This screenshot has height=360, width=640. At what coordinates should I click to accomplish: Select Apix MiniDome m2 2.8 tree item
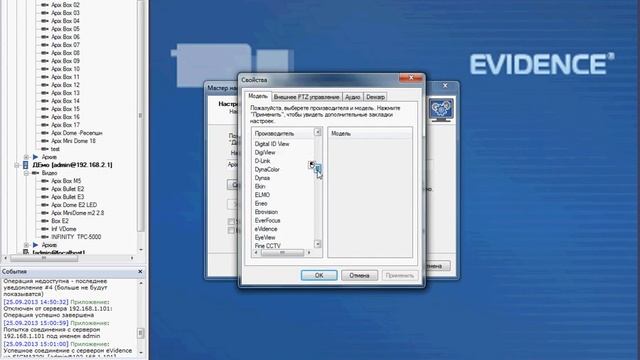pos(77,213)
